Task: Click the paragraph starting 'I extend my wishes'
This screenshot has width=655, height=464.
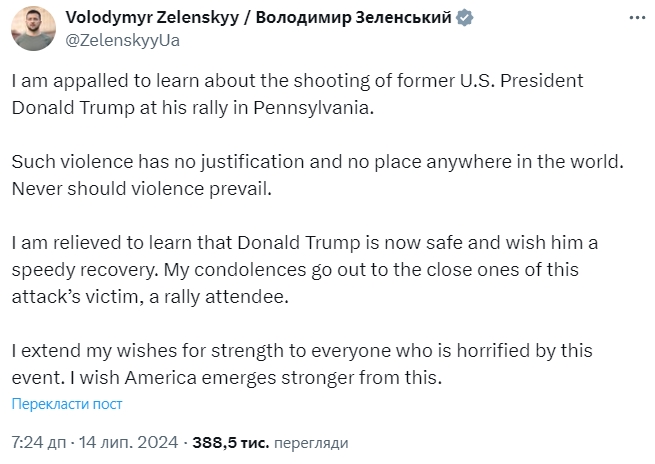Action: (x=302, y=364)
